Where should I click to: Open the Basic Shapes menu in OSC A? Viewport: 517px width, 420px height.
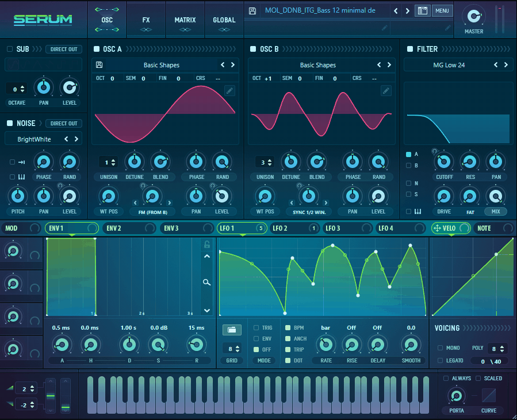162,65
